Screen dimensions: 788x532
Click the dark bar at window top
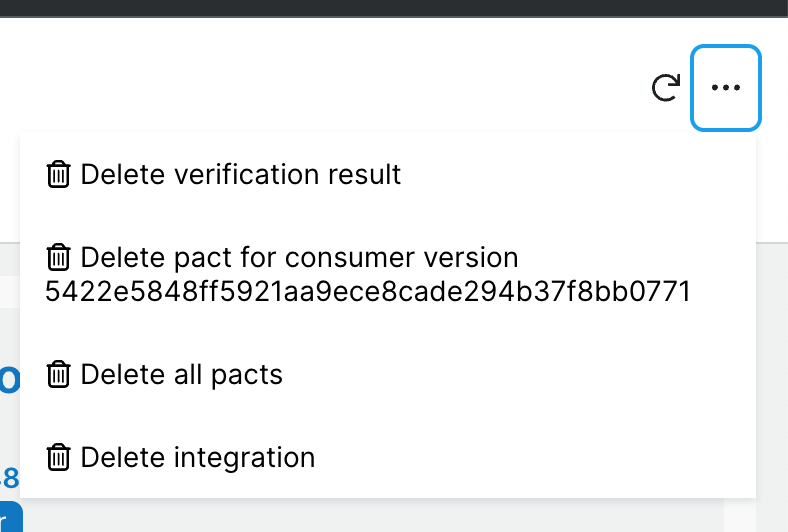click(394, 8)
